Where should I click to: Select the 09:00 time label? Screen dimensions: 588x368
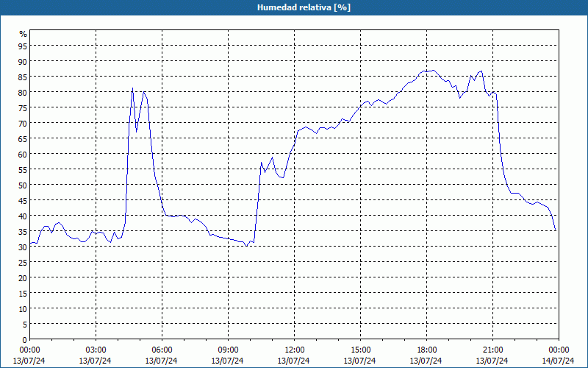(228, 350)
